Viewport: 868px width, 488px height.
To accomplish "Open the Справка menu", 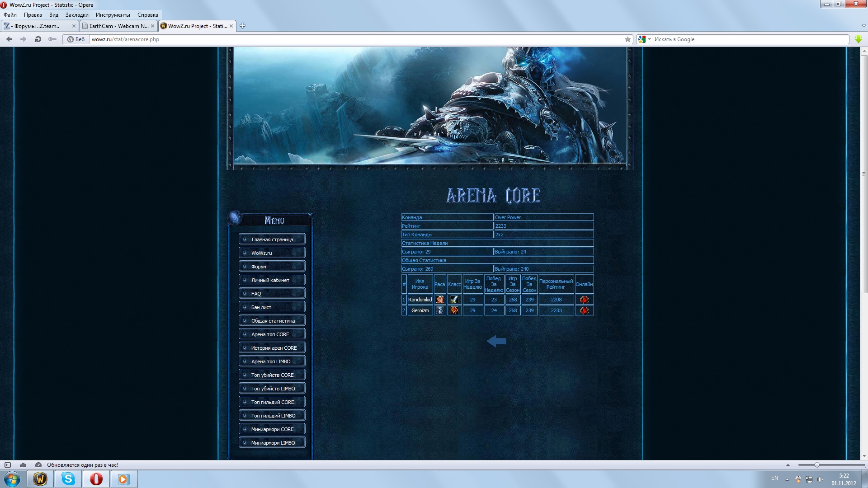I will pyautogui.click(x=148, y=15).
